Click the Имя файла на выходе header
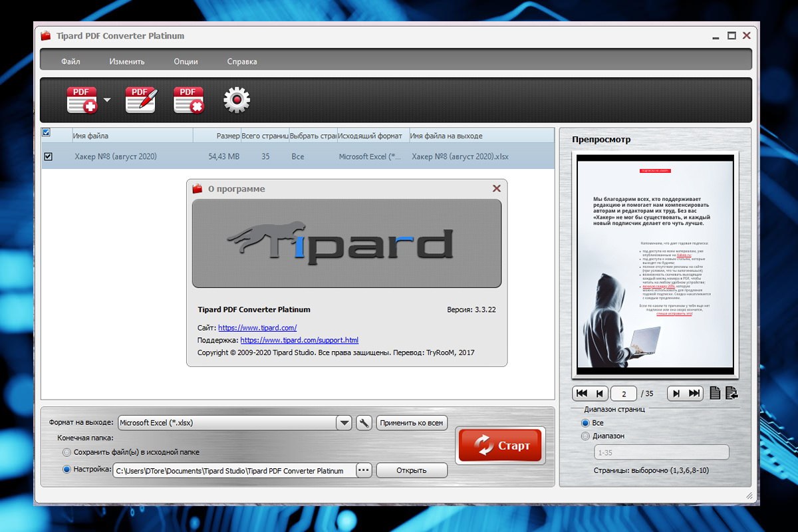This screenshot has width=798, height=532. [x=481, y=136]
